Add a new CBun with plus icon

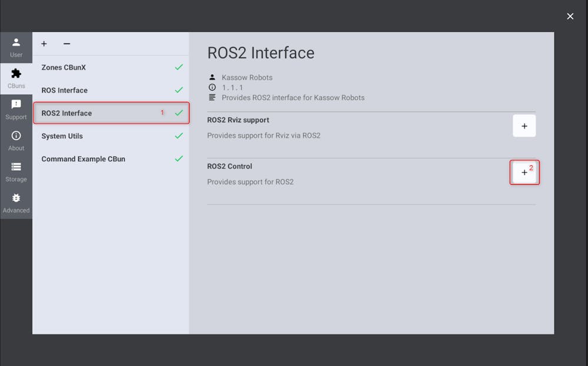coord(44,44)
